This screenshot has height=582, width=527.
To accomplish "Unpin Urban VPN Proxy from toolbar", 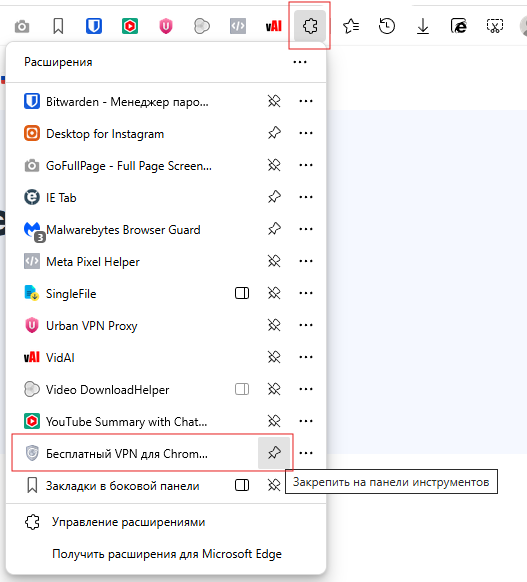I will (x=274, y=325).
